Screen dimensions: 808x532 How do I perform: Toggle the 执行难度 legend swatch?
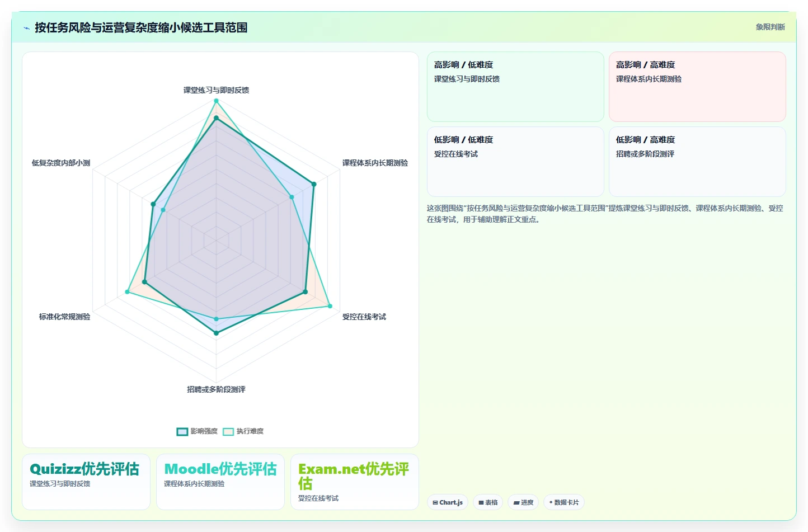coord(228,431)
